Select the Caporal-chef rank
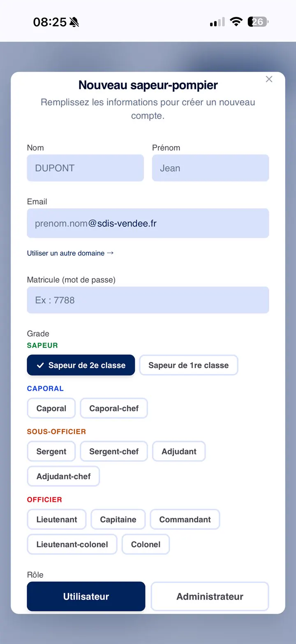 [x=114, y=408]
